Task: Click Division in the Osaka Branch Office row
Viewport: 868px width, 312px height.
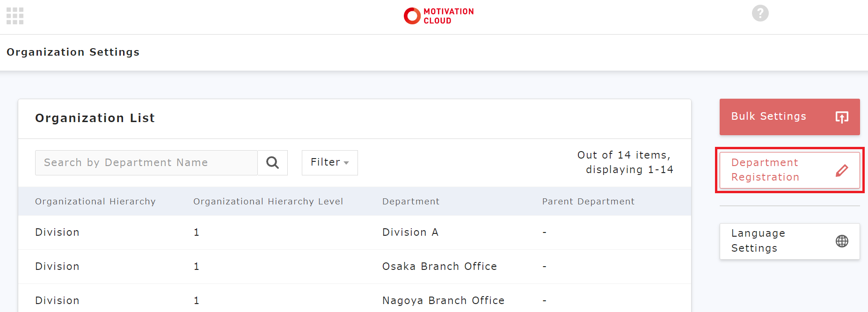Action: pos(57,267)
